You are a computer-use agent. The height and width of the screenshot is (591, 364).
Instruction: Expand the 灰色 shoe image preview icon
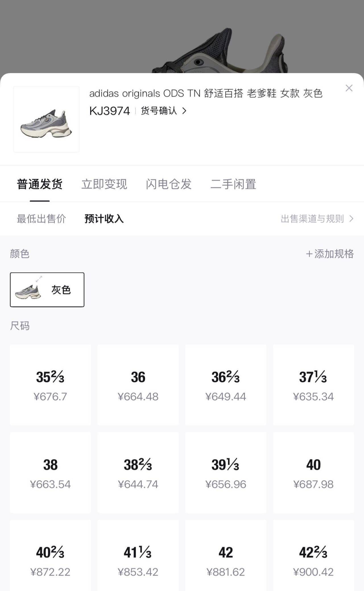click(39, 279)
